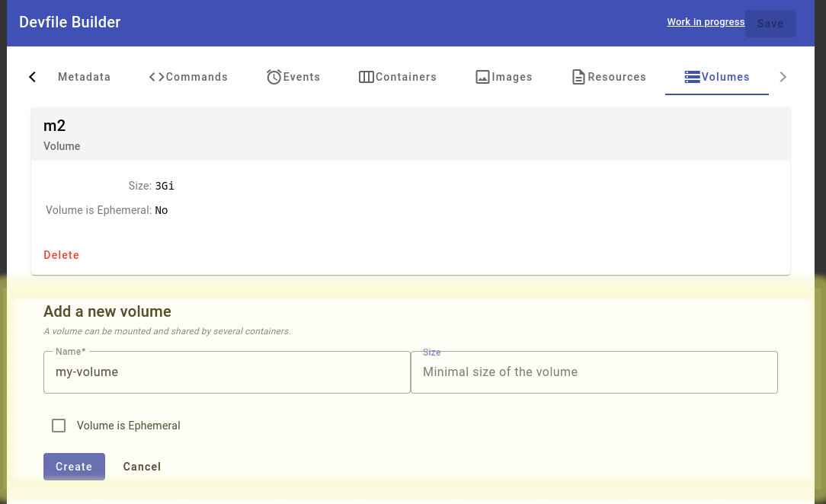
Task: Delete the m2 volume
Action: 62,255
